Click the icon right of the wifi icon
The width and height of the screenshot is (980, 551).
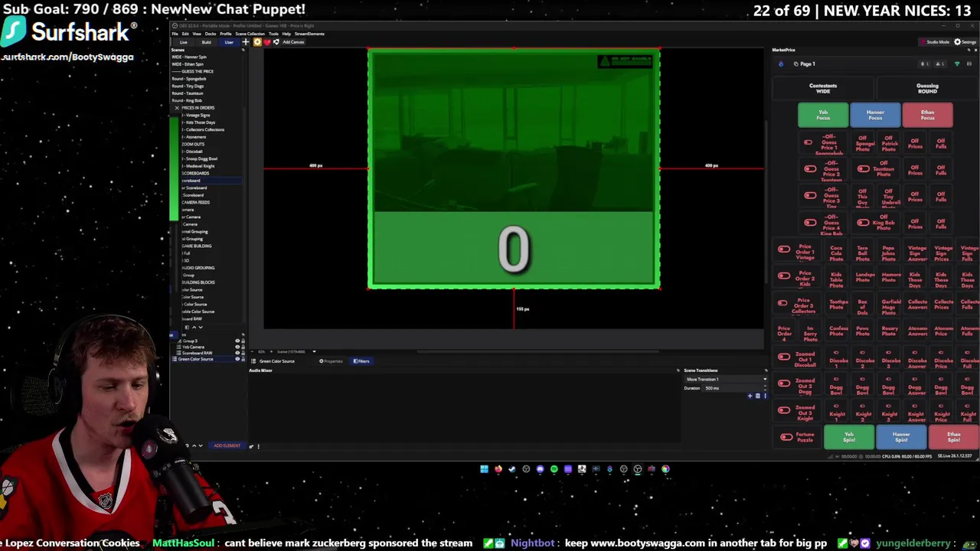pos(969,64)
